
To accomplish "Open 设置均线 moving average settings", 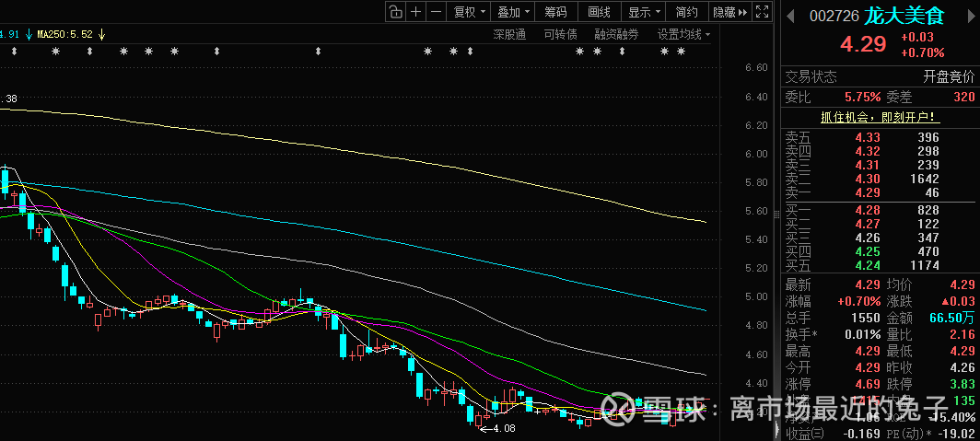I will coord(683,34).
